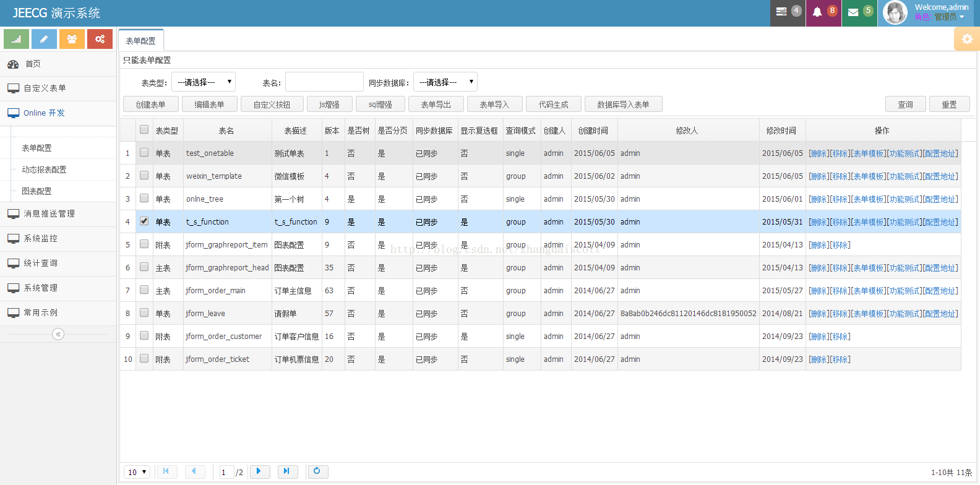Expand the 消息推送管理 menu section
This screenshot has height=485, width=980.
(58, 214)
